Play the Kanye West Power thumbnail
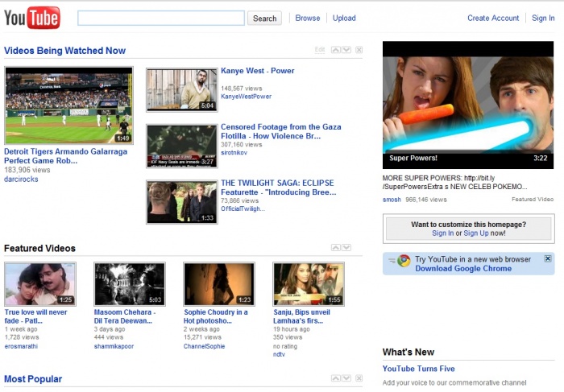This screenshot has height=392, width=564. click(x=181, y=90)
